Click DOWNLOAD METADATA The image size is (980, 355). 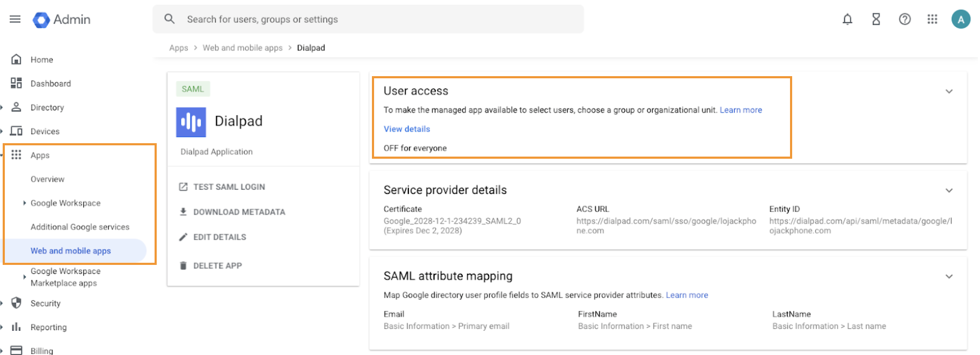pyautogui.click(x=239, y=212)
